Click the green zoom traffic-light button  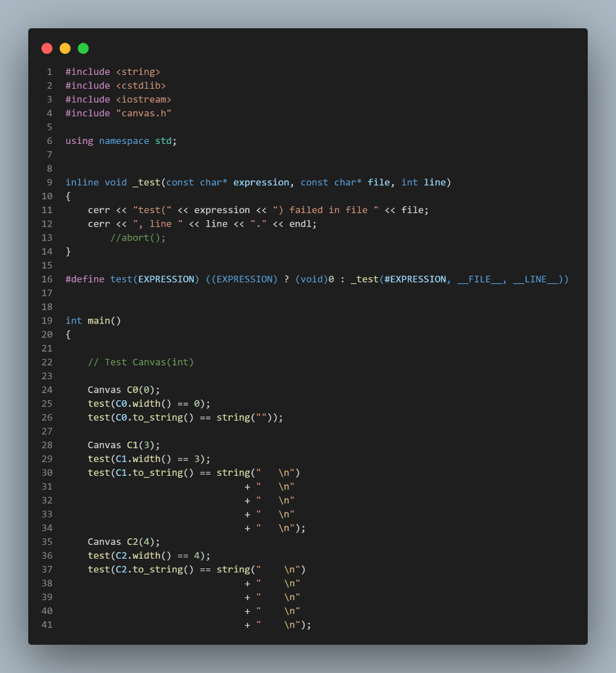point(83,48)
